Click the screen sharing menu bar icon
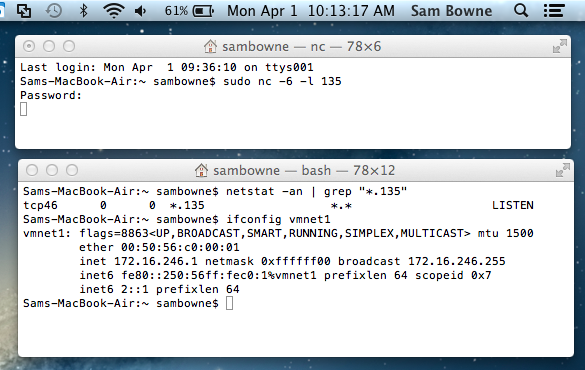The width and height of the screenshot is (585, 370). click(x=24, y=10)
